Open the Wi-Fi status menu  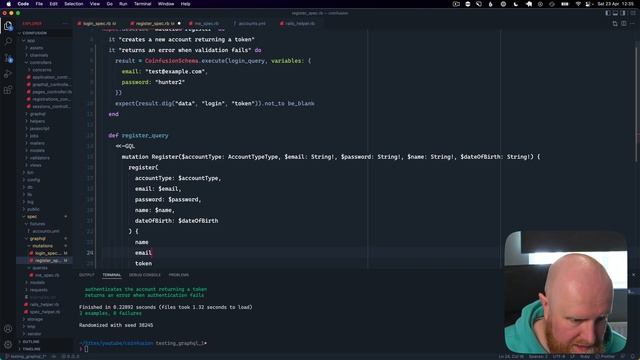(x=578, y=4)
